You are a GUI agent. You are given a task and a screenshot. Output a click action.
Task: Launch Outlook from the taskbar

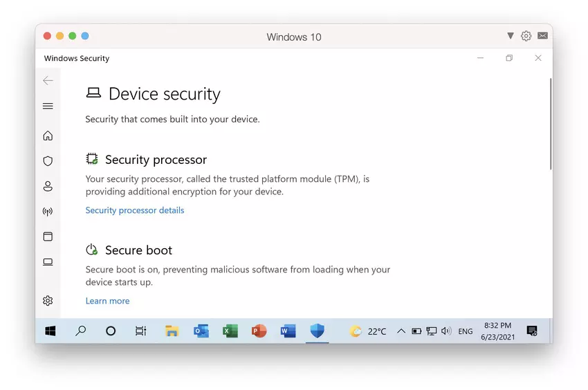(x=201, y=331)
